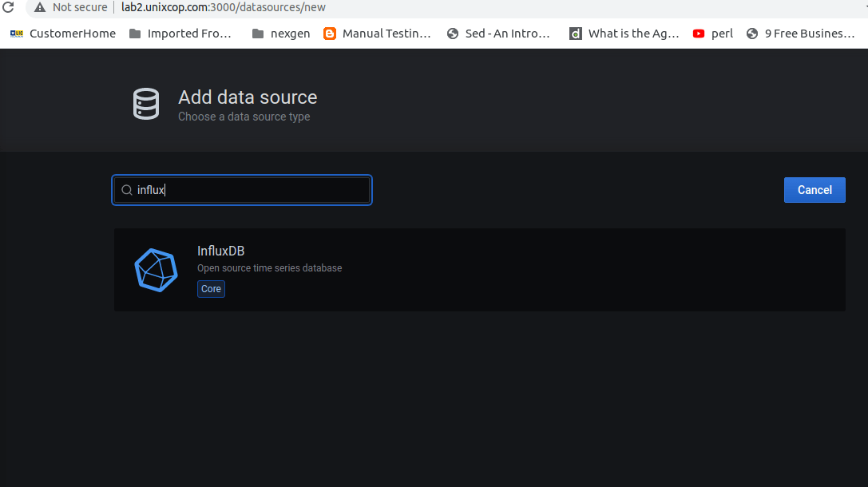Cancel adding a data source

(814, 190)
